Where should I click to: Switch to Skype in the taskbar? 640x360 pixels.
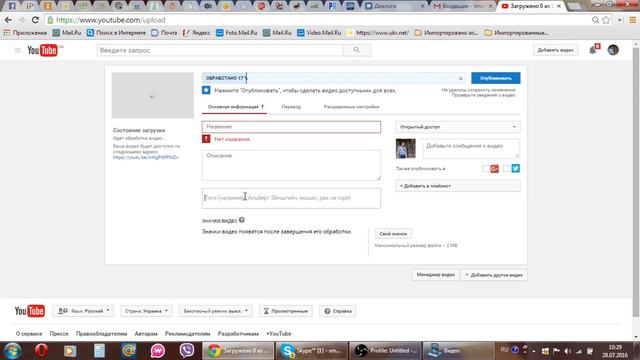click(x=311, y=351)
